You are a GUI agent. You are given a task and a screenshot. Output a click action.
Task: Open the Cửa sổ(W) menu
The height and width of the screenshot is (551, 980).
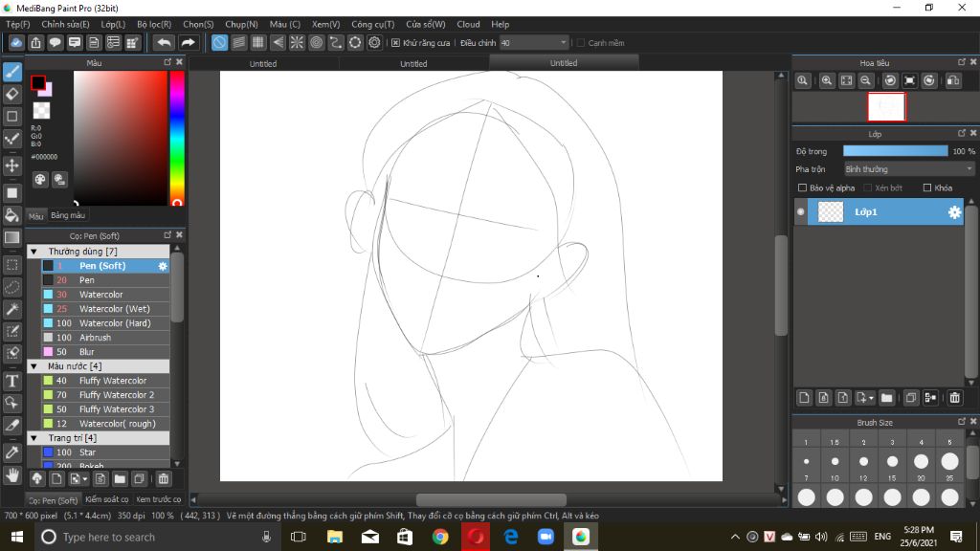426,24
